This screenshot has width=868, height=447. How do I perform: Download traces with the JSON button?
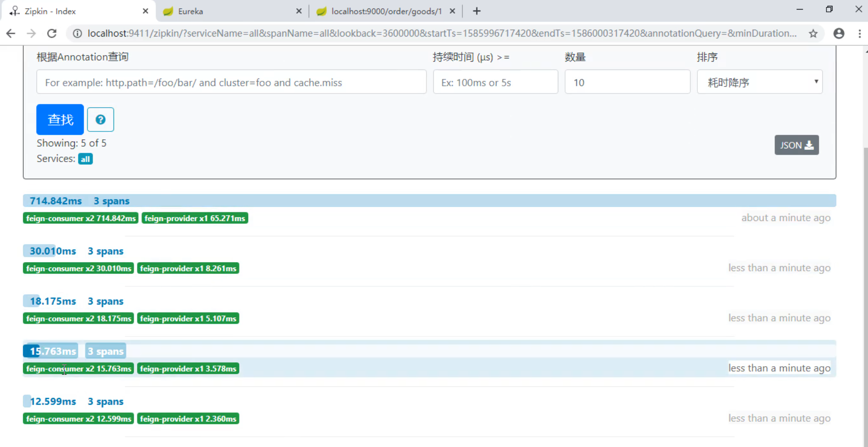click(796, 145)
